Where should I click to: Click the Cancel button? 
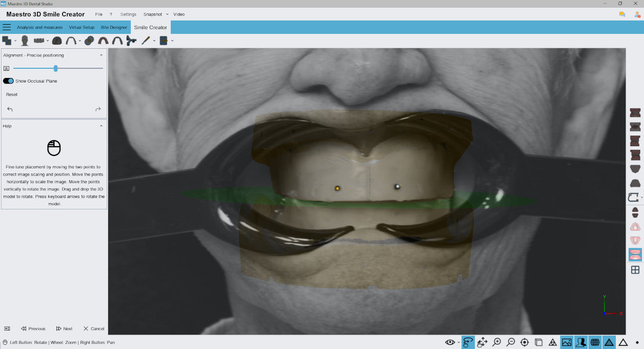pos(94,328)
